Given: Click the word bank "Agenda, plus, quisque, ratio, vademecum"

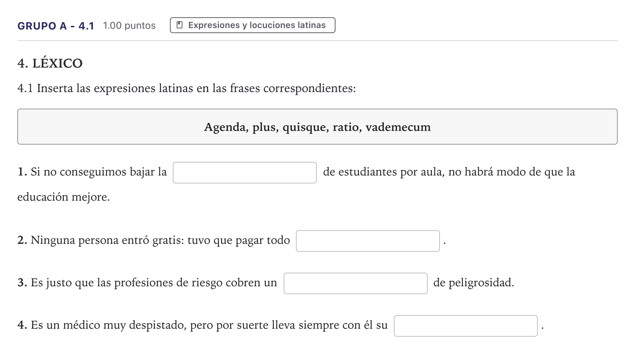Looking at the screenshot, I should (317, 127).
